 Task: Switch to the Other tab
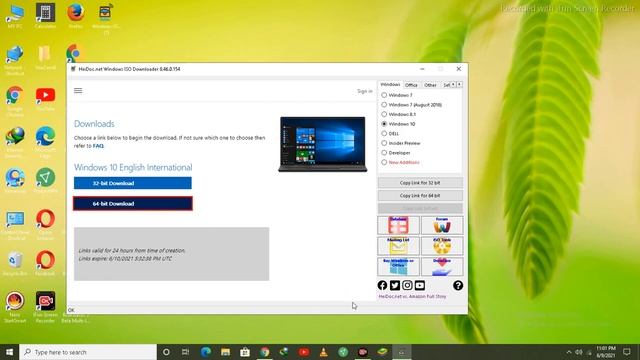click(x=430, y=85)
